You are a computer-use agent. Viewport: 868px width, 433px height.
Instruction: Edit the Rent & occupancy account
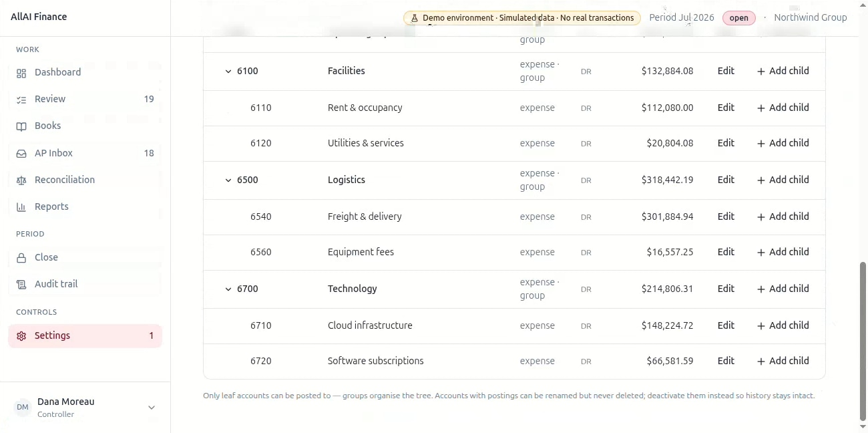[726, 108]
